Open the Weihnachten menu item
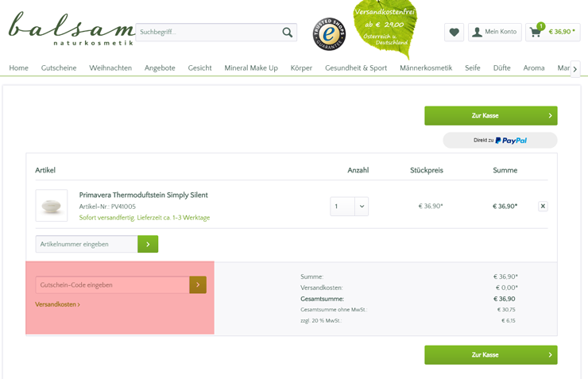 tap(110, 68)
